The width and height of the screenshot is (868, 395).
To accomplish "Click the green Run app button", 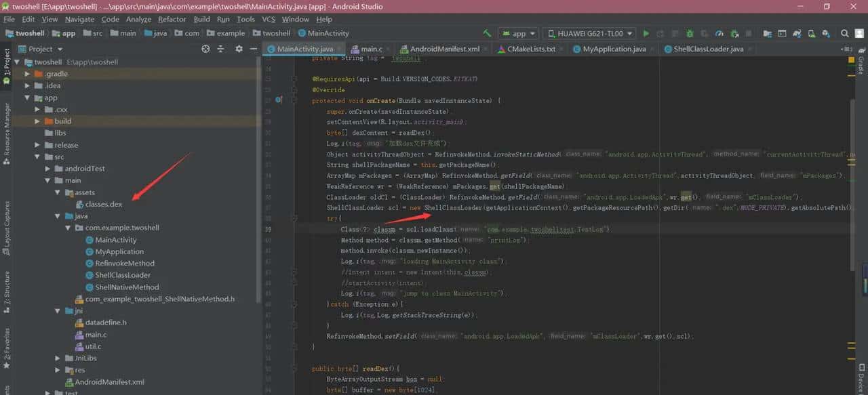I will coord(646,33).
